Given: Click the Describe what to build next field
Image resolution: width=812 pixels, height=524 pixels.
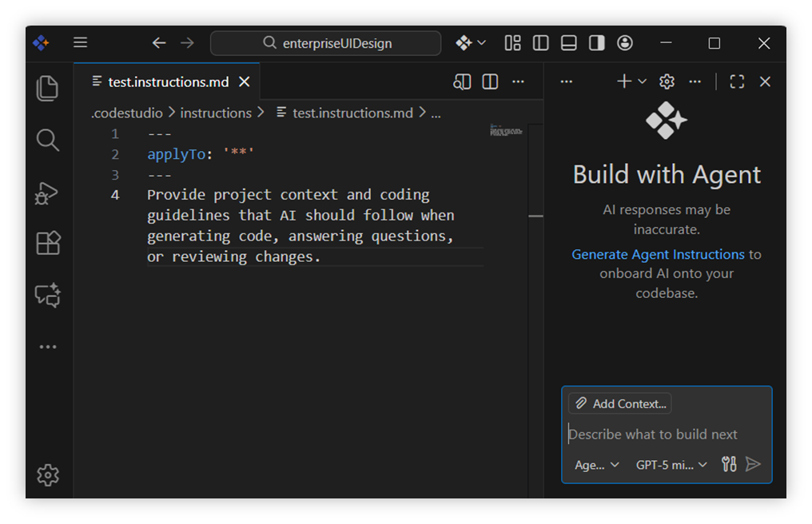Looking at the screenshot, I should (x=653, y=435).
